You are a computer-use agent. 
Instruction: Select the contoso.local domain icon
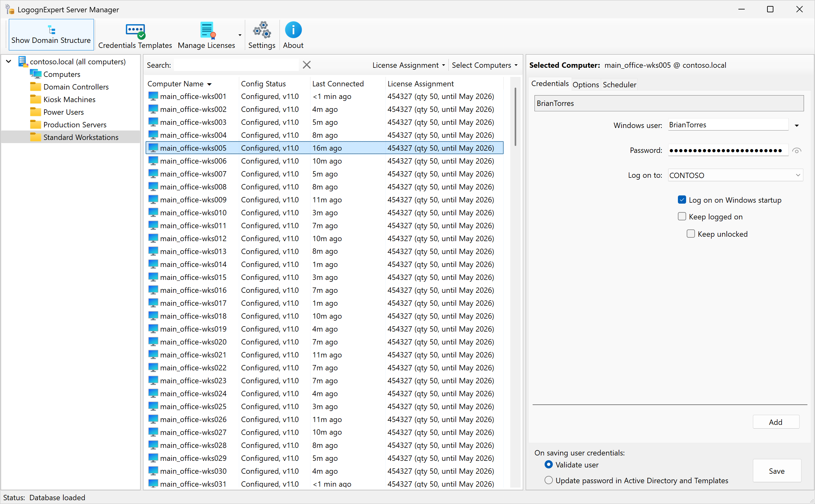tap(23, 62)
